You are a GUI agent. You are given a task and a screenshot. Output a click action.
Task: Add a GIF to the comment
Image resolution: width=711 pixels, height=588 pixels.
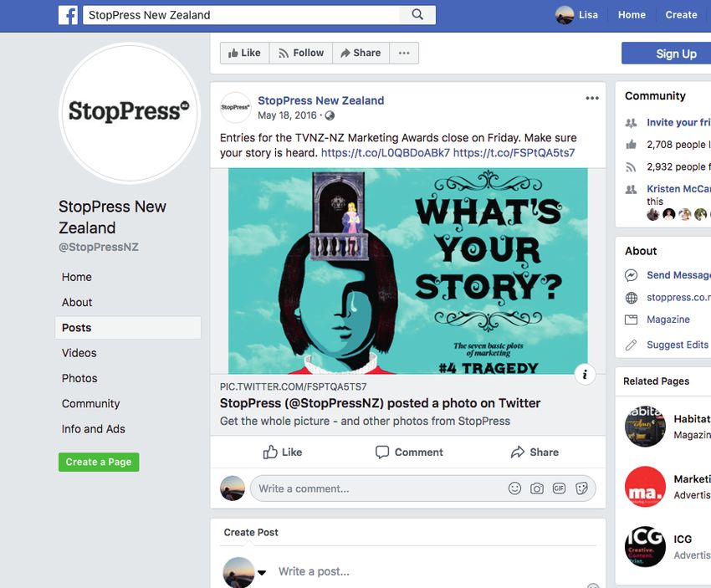click(559, 488)
